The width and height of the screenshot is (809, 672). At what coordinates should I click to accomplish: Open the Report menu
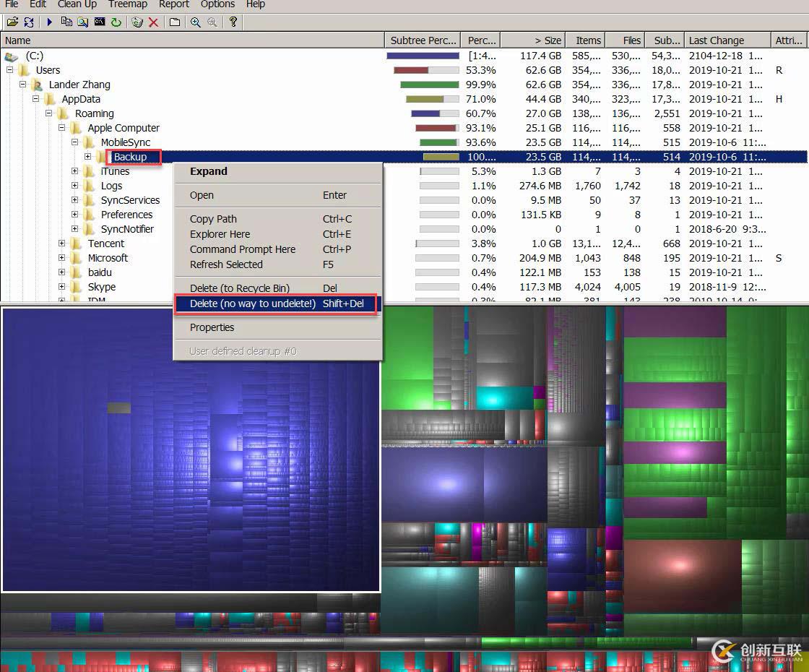[x=174, y=4]
